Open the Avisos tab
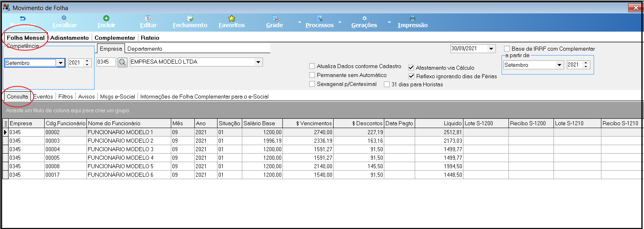The width and height of the screenshot is (644, 229). (86, 96)
